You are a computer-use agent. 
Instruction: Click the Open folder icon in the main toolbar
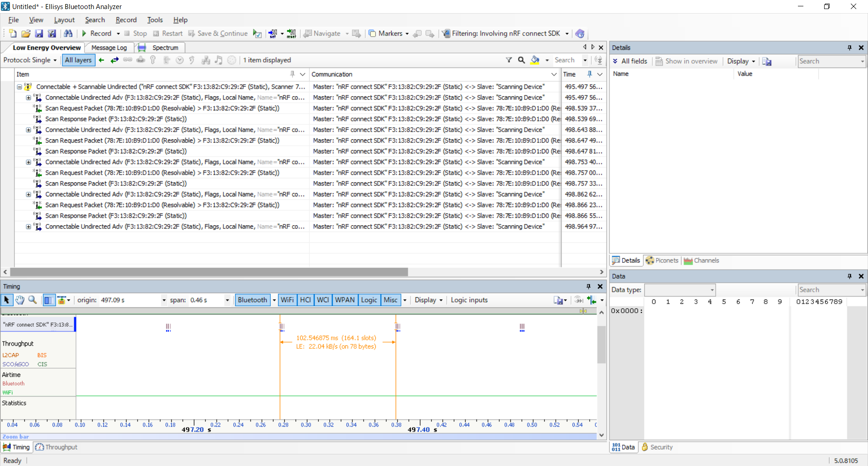pos(26,33)
